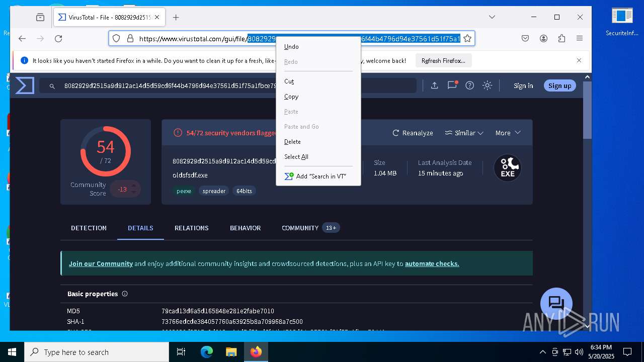644x362 pixels.
Task: Click the upload file icon
Action: click(434, 85)
